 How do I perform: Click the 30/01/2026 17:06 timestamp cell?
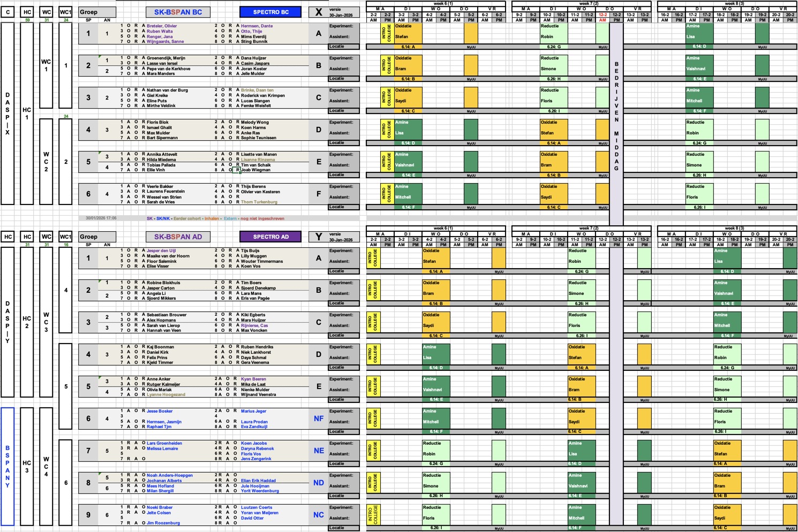coord(101,218)
